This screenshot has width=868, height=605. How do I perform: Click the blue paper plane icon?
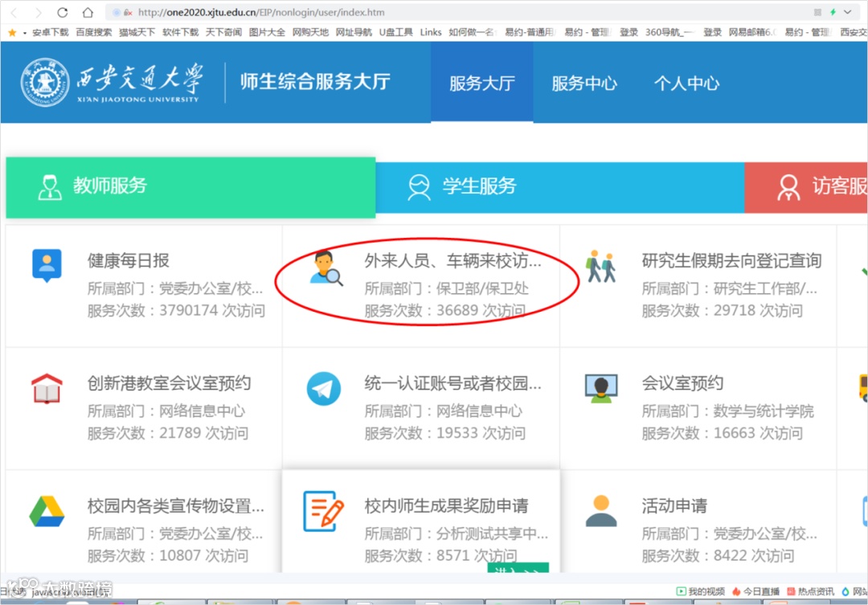pos(324,389)
